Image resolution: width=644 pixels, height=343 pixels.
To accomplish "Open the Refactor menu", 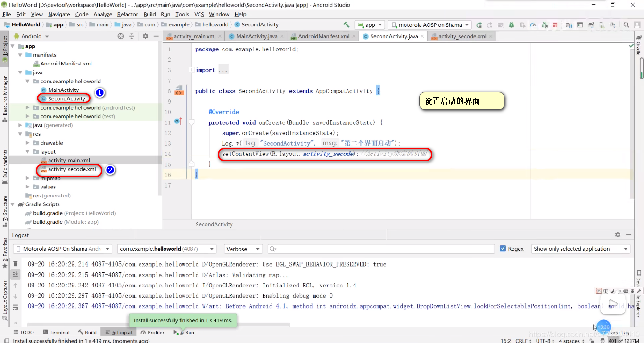I will click(127, 14).
